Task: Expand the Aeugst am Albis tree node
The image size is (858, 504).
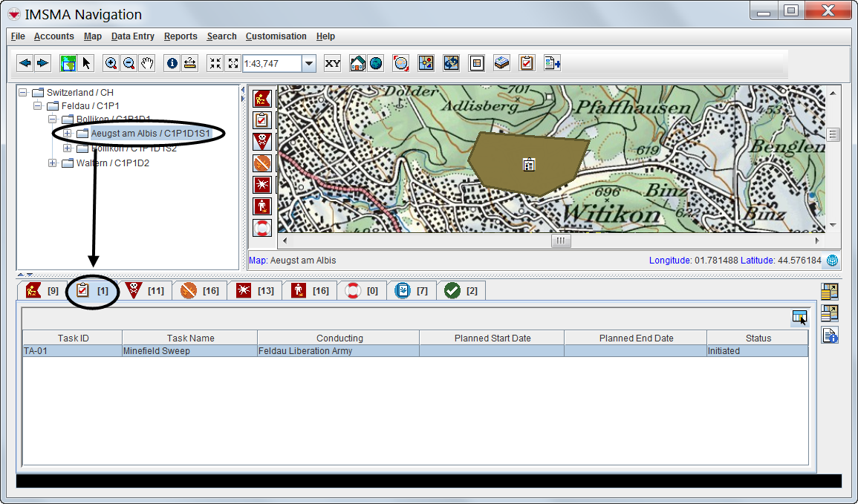Action: [67, 134]
